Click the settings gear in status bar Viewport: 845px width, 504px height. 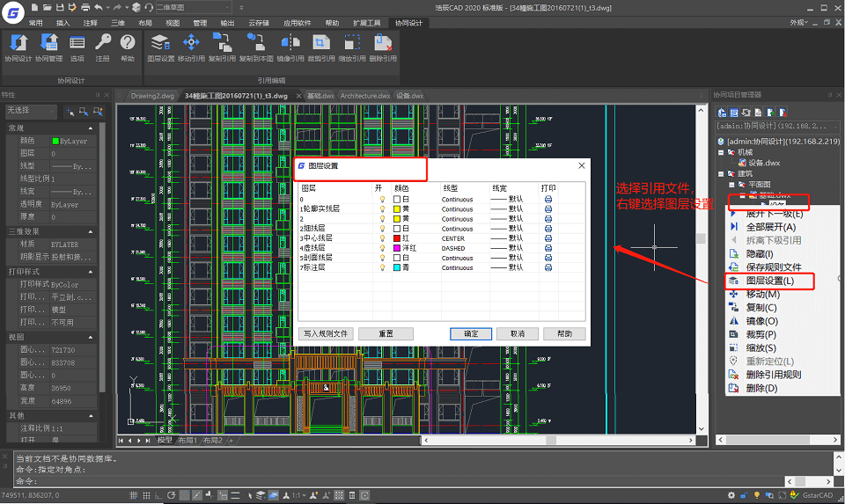(x=731, y=495)
